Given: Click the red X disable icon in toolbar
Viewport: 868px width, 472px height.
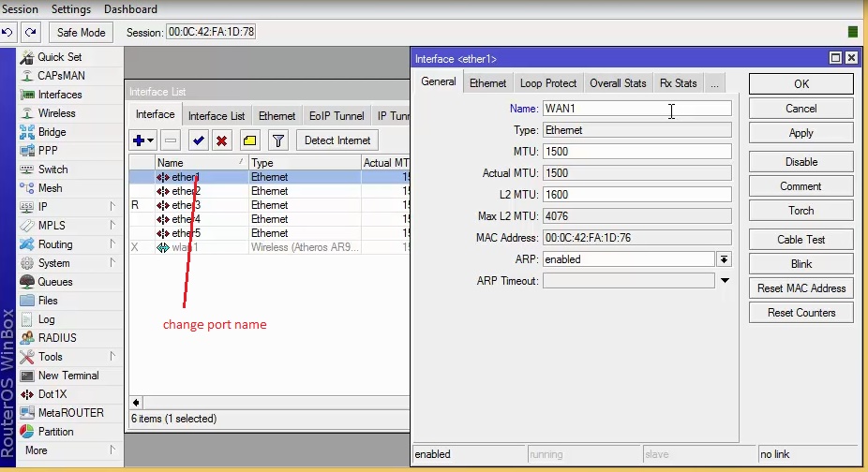Looking at the screenshot, I should click(222, 140).
